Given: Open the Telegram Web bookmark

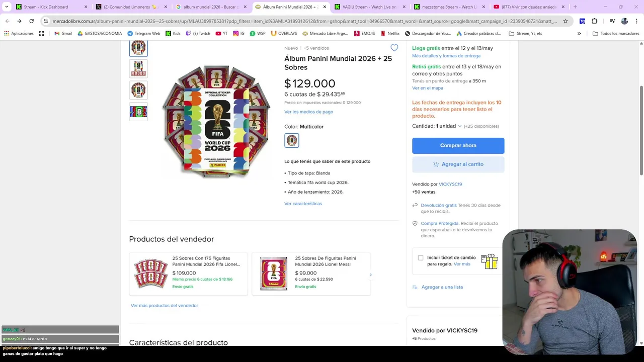Looking at the screenshot, I should (x=144, y=33).
